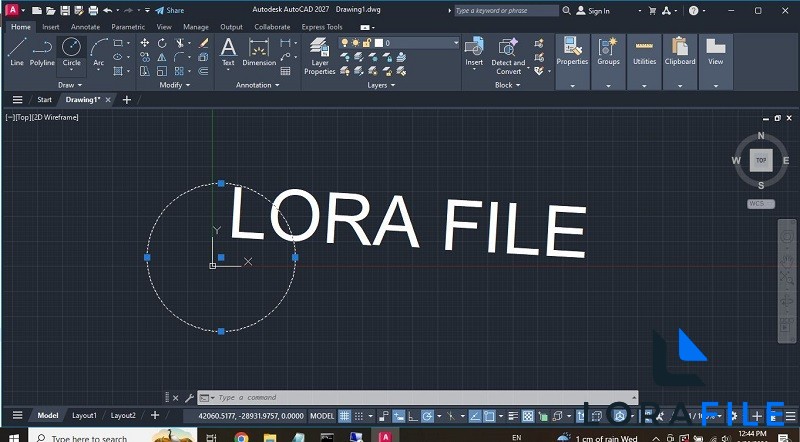Toggle the layer light bulb on/off

point(345,43)
